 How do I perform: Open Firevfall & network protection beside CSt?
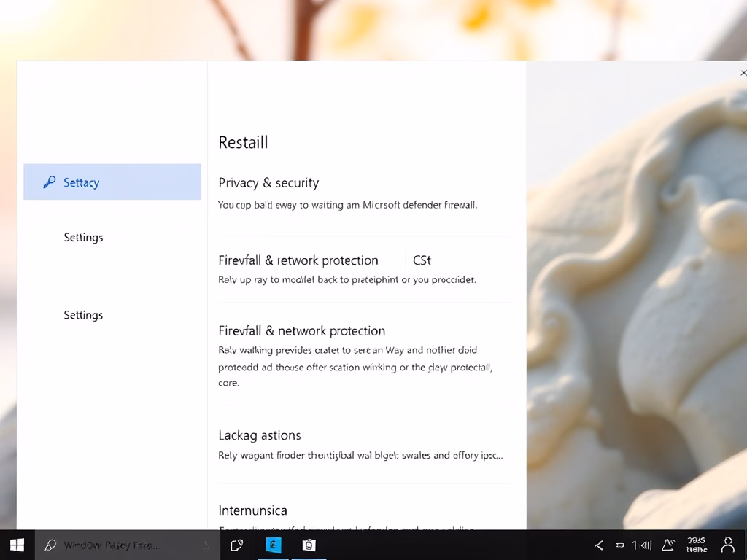pyautogui.click(x=298, y=260)
